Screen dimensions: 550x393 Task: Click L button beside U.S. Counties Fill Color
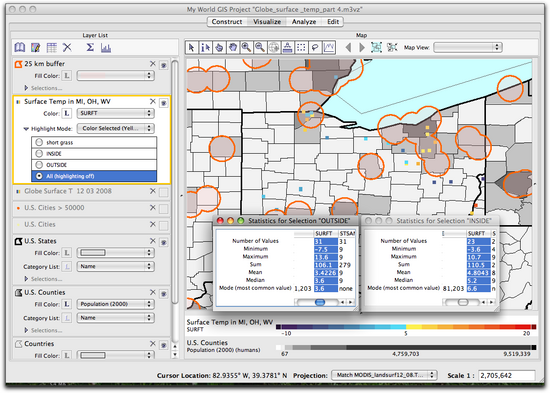(67, 304)
